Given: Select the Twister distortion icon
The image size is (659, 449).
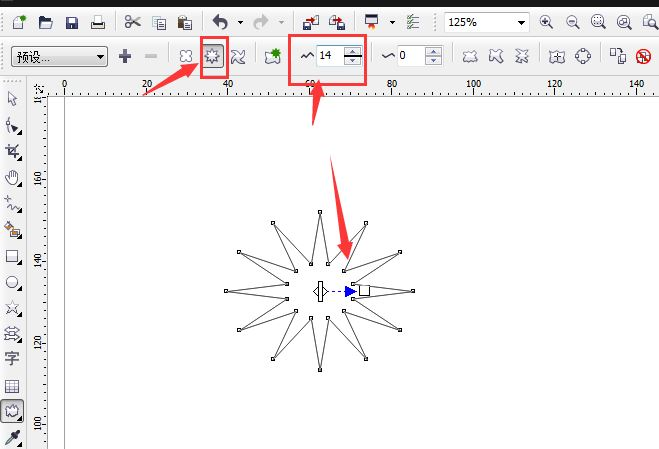Looking at the screenshot, I should point(238,56).
